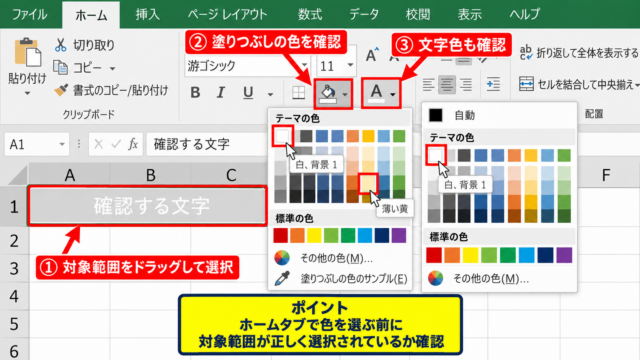Select row 3 header

14,269
